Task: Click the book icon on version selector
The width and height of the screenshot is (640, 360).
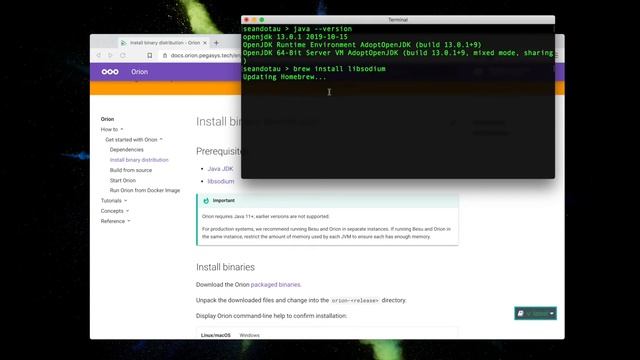Action: pos(520,313)
